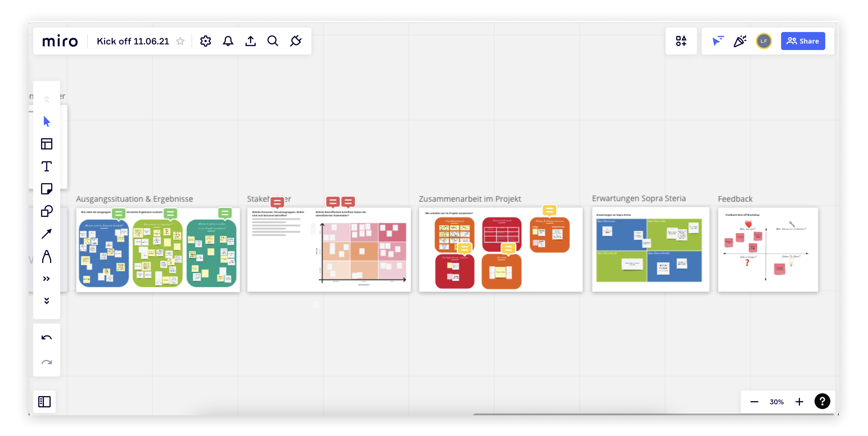Image resolution: width=868 pixels, height=436 pixels.
Task: Click the miro logo to go home
Action: pos(60,41)
